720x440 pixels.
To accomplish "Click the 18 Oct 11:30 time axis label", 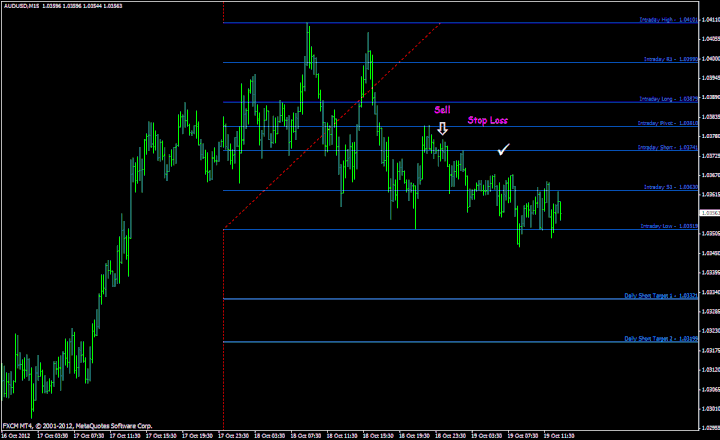I will [x=342, y=435].
